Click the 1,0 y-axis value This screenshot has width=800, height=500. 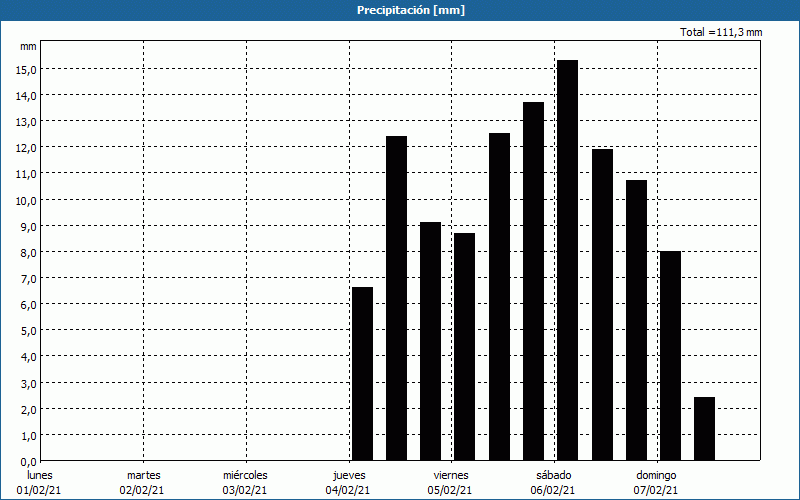pyautogui.click(x=28, y=435)
